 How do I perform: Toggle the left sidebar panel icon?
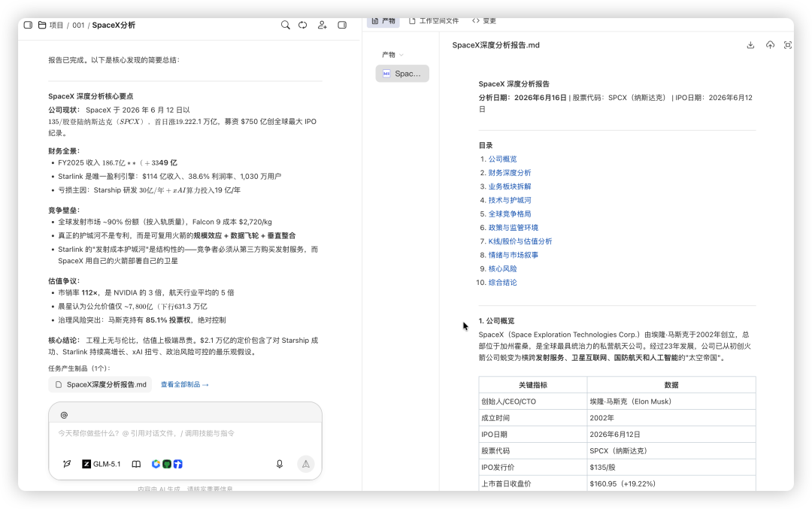click(x=28, y=25)
